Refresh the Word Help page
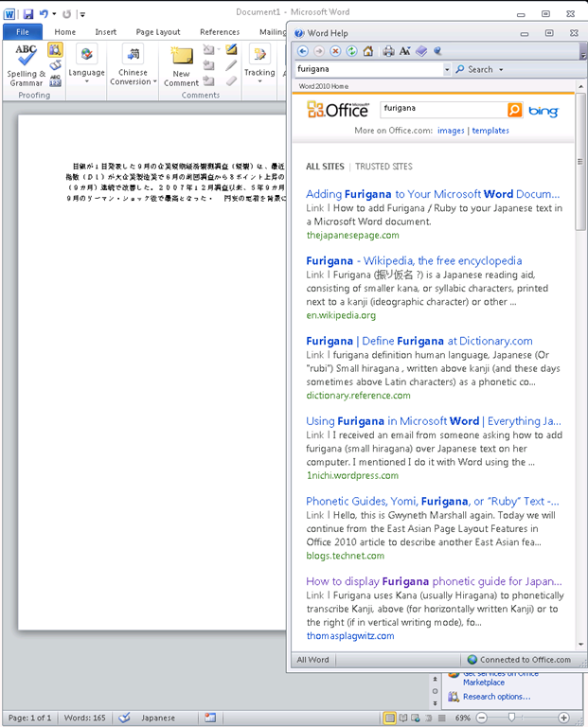This screenshot has width=588, height=727. tap(351, 51)
